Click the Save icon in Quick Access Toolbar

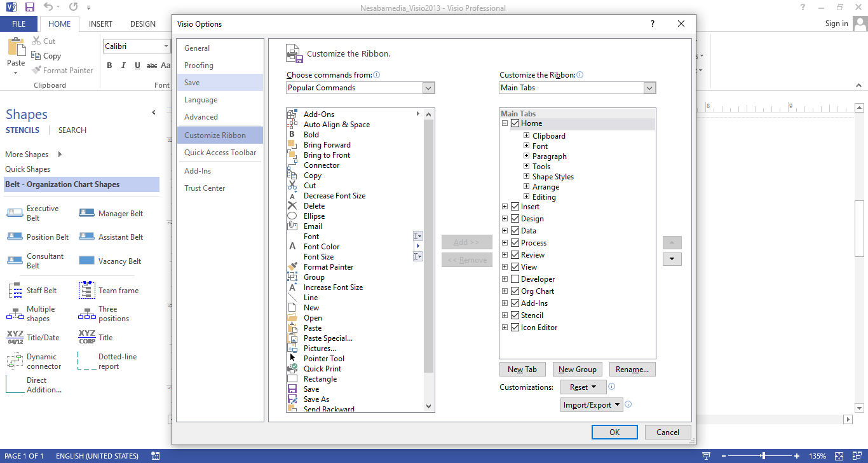tap(29, 8)
